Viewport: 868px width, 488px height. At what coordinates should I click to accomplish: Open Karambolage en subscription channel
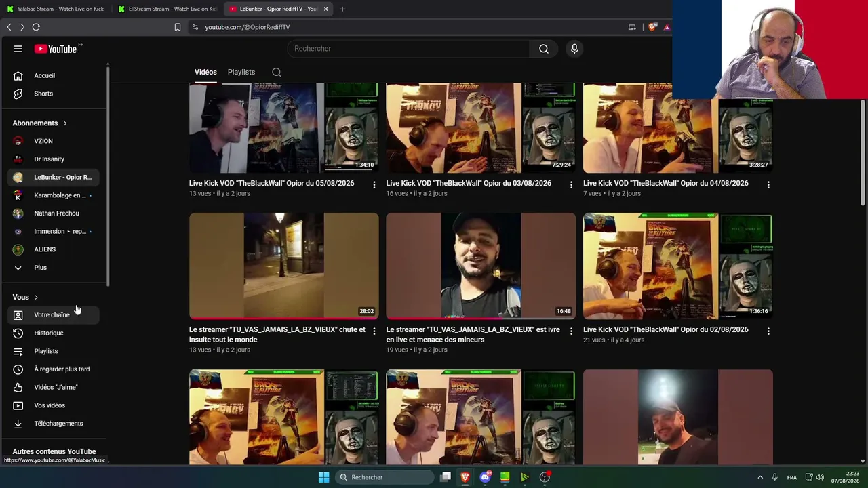[x=54, y=195]
